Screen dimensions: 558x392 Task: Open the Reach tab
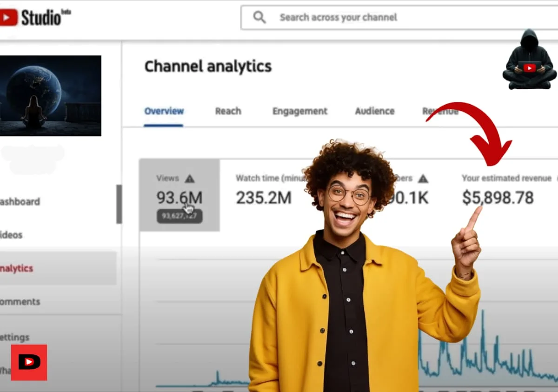pos(228,111)
